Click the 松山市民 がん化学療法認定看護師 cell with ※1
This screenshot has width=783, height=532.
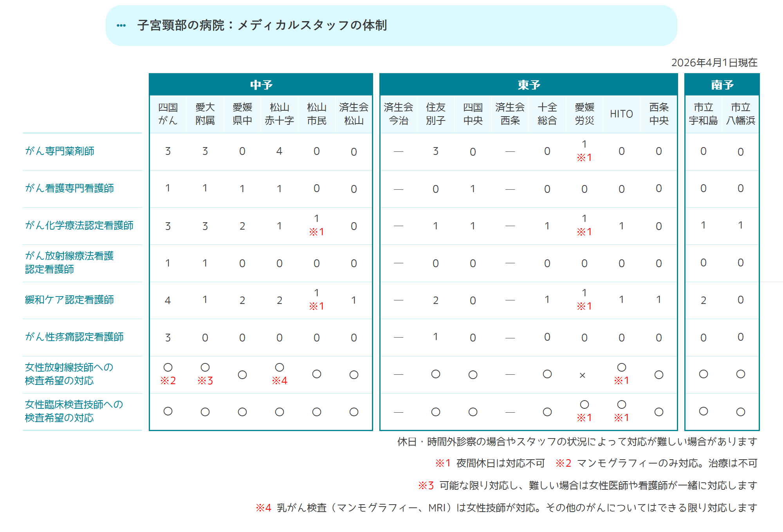(316, 225)
